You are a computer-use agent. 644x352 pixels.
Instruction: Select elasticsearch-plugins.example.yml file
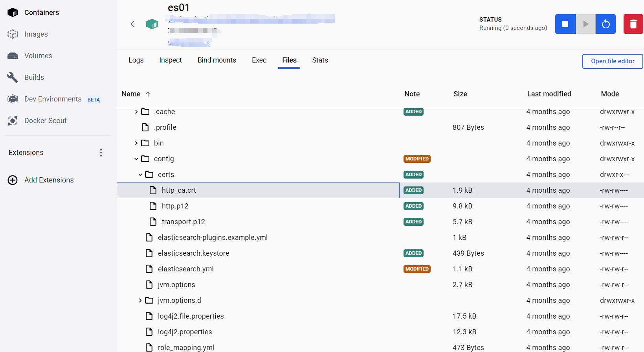pos(213,238)
